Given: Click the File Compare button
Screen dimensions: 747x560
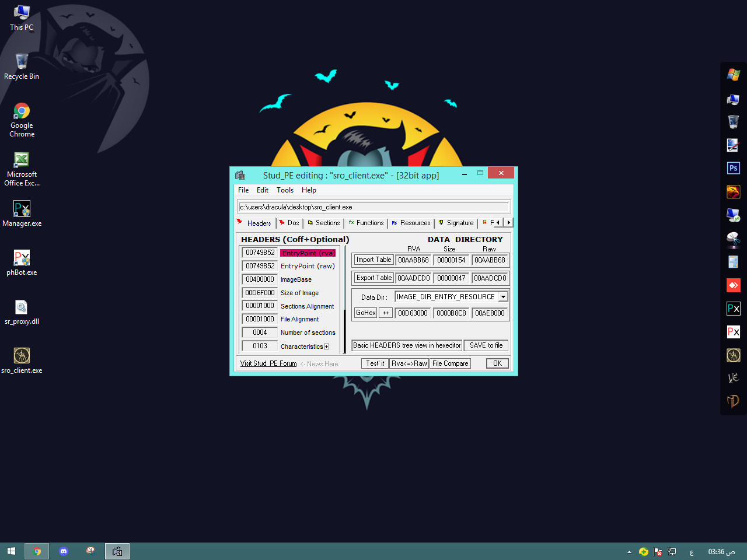Looking at the screenshot, I should coord(451,363).
